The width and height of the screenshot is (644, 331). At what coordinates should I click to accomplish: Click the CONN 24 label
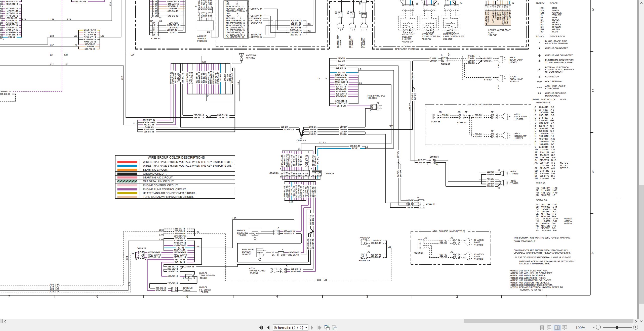[329, 173]
